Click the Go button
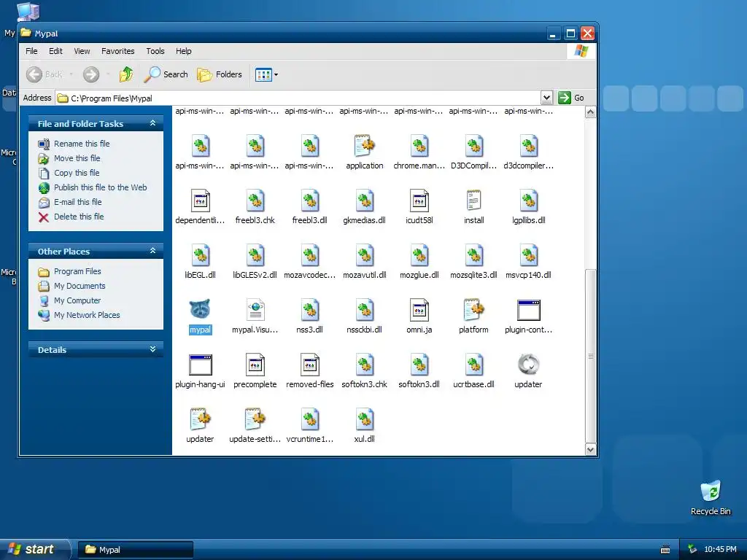747x560 pixels. click(x=571, y=98)
